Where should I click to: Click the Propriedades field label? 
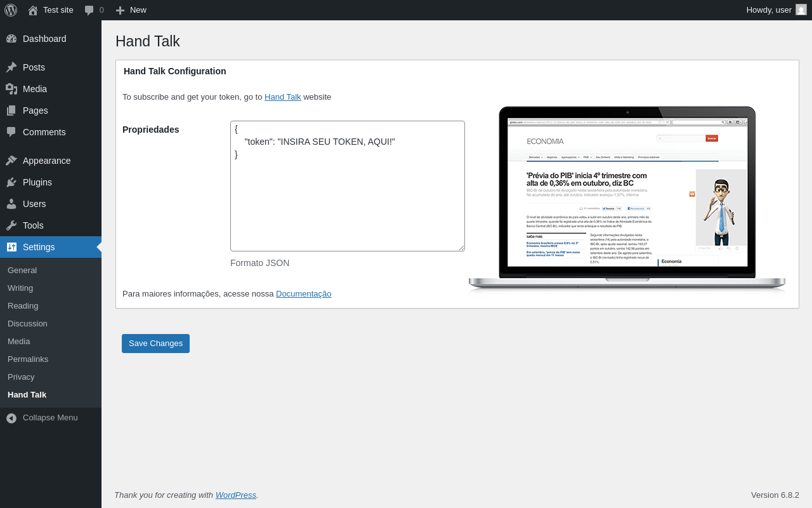pyautogui.click(x=151, y=130)
